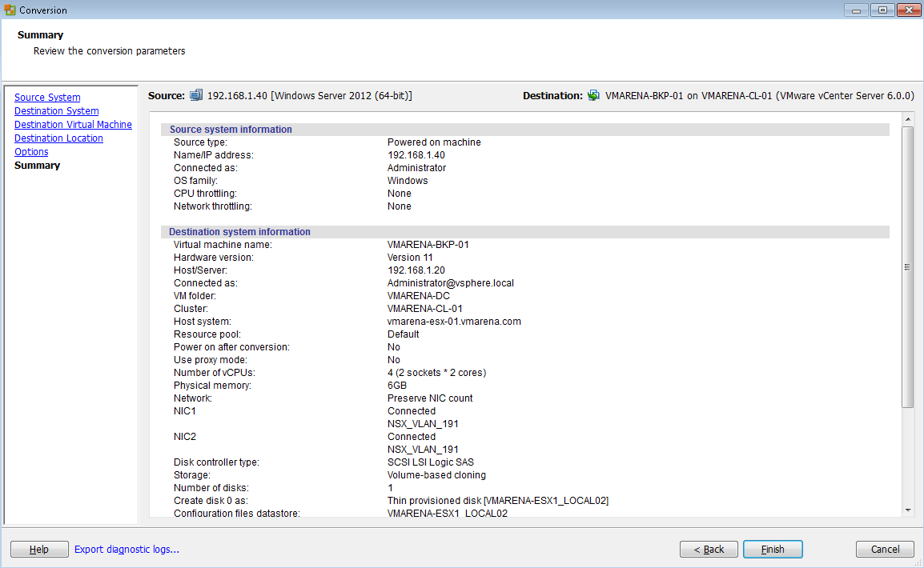
Task: Click the Power on after conversion value No
Action: 394,347
